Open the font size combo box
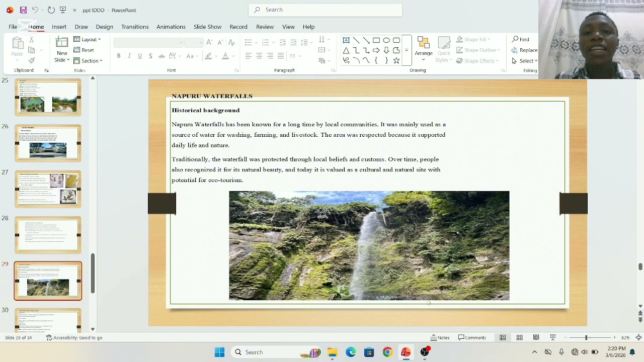The width and height of the screenshot is (644, 362). [194, 43]
